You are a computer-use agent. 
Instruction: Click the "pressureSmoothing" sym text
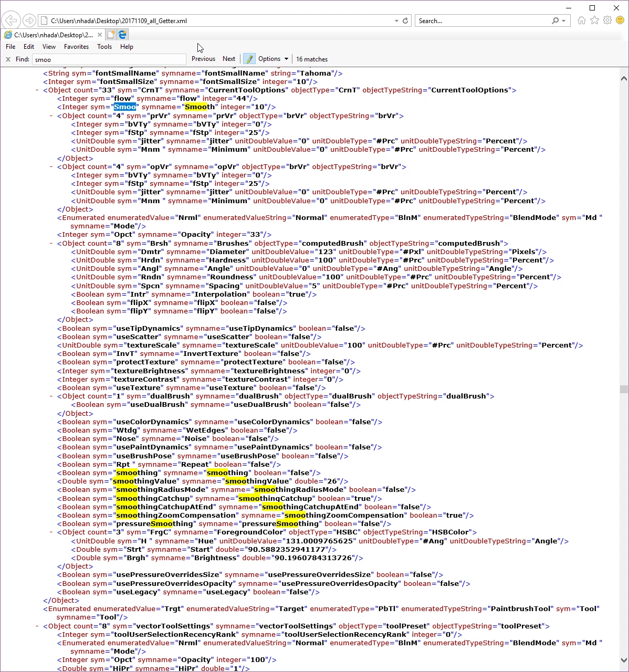154,524
